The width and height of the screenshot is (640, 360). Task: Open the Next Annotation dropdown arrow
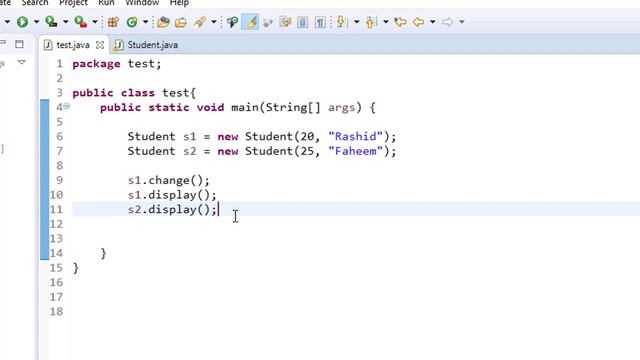(x=356, y=22)
